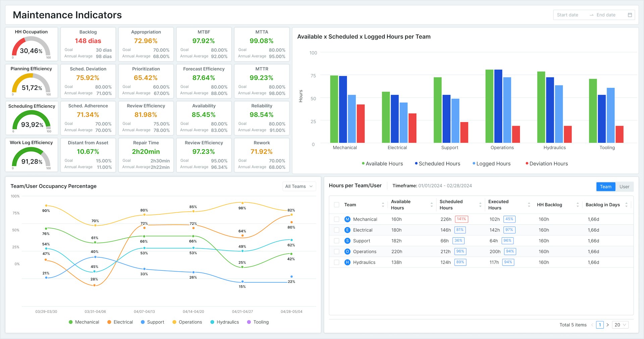The width and height of the screenshot is (644, 339).
Task: Toggle Tooling series legend swatch in line chart
Action: coord(249,322)
